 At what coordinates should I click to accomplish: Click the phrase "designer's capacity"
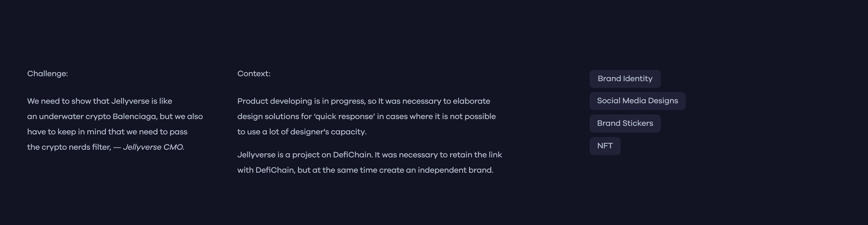tap(328, 132)
